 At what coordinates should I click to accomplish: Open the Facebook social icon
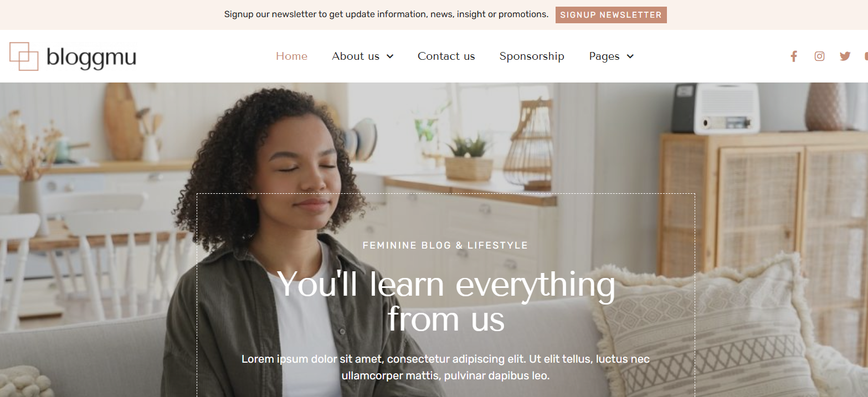point(794,56)
